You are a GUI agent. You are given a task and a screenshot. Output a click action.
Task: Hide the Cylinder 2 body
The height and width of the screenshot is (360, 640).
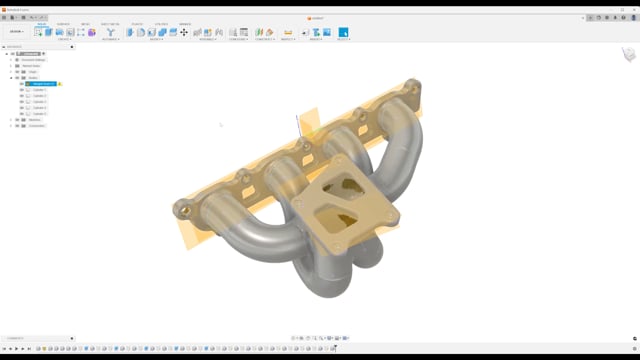22,96
